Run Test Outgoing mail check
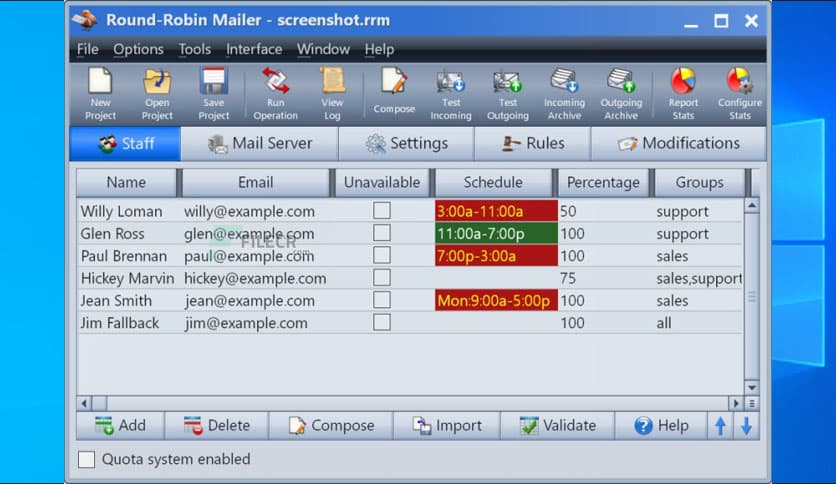This screenshot has width=836, height=484. (508, 94)
